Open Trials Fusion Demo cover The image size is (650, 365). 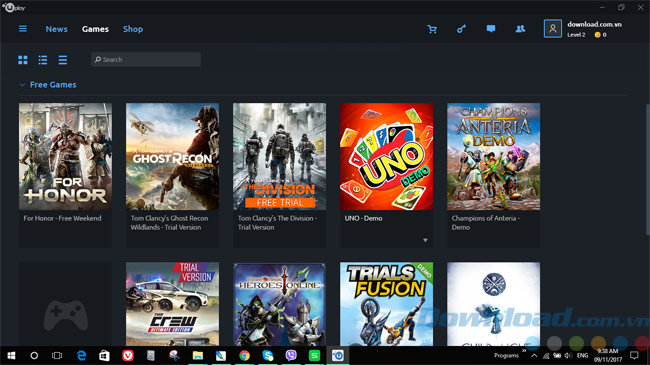(386, 304)
